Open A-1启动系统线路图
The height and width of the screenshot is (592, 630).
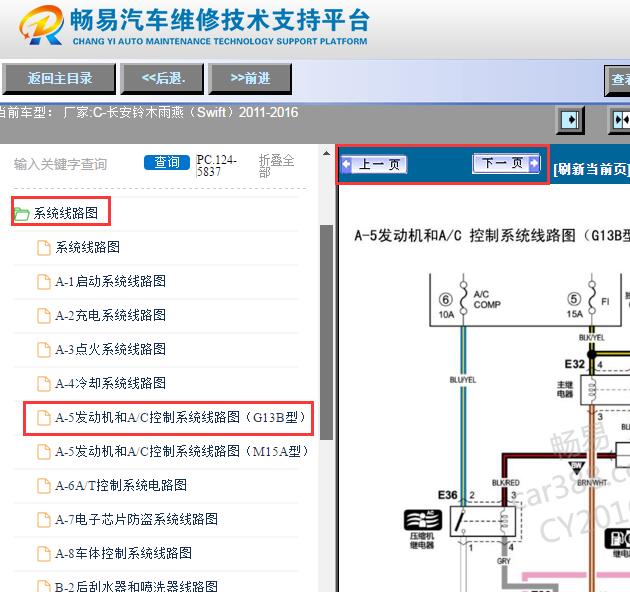pos(110,281)
